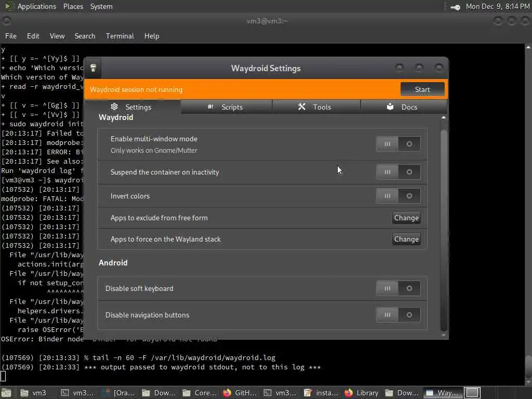The width and height of the screenshot is (532, 399).
Task: Switch to the Settings tab
Action: point(132,107)
